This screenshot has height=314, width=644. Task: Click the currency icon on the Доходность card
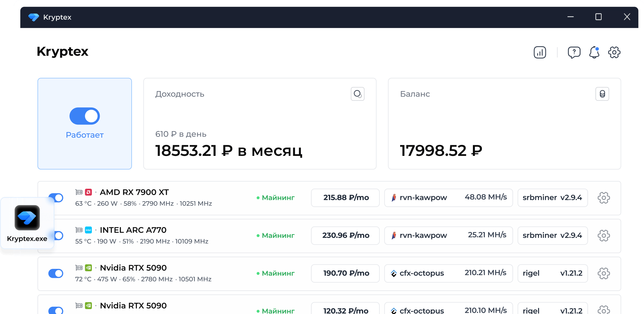click(357, 94)
